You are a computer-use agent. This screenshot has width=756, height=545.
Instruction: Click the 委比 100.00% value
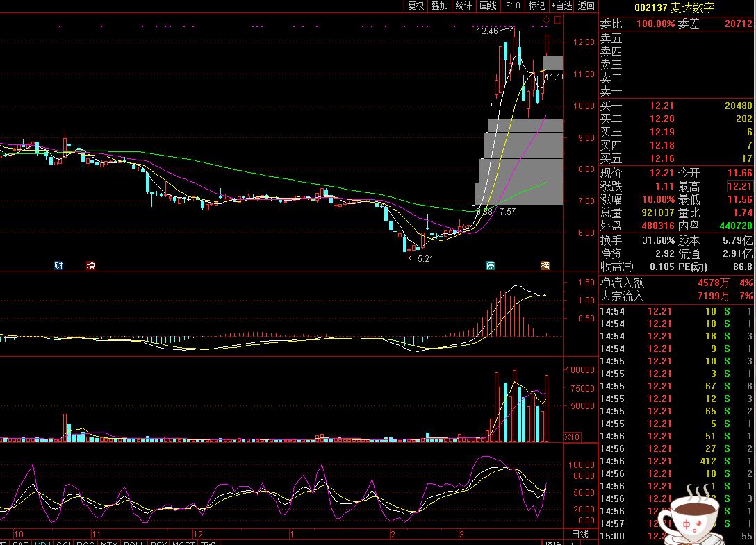(655, 24)
